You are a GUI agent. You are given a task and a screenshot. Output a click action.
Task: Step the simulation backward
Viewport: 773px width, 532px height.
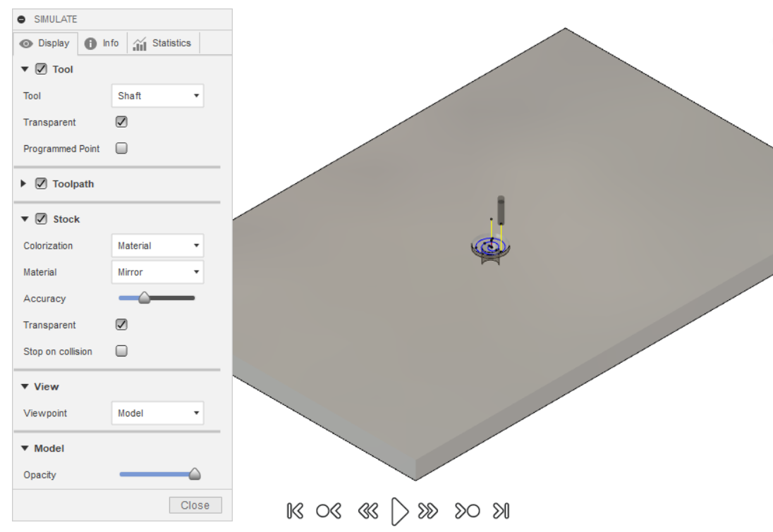(x=367, y=510)
